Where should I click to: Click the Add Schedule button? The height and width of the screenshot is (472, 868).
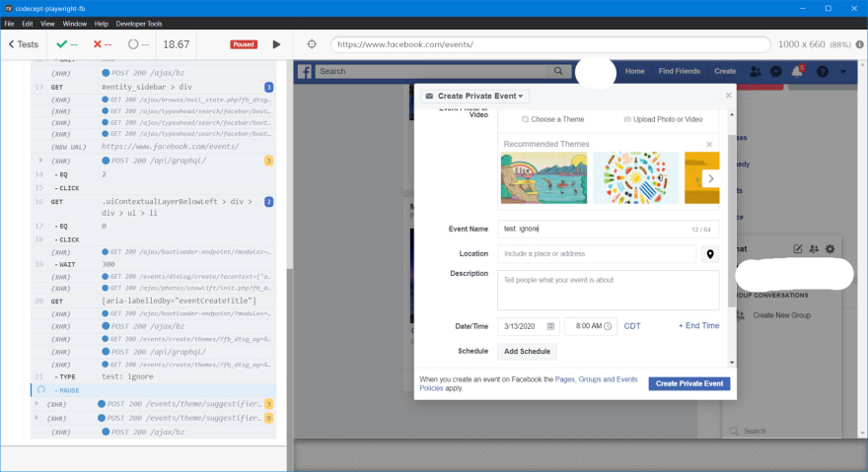click(x=527, y=352)
